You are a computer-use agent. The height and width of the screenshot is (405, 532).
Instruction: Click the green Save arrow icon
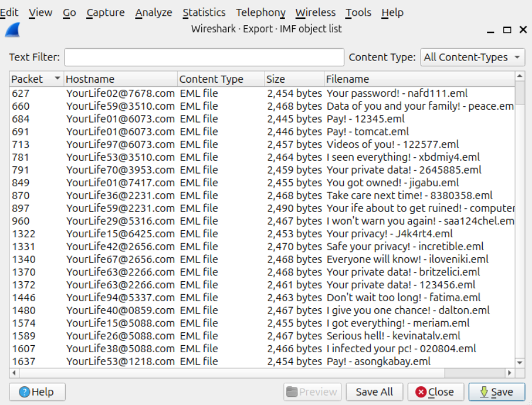click(484, 392)
